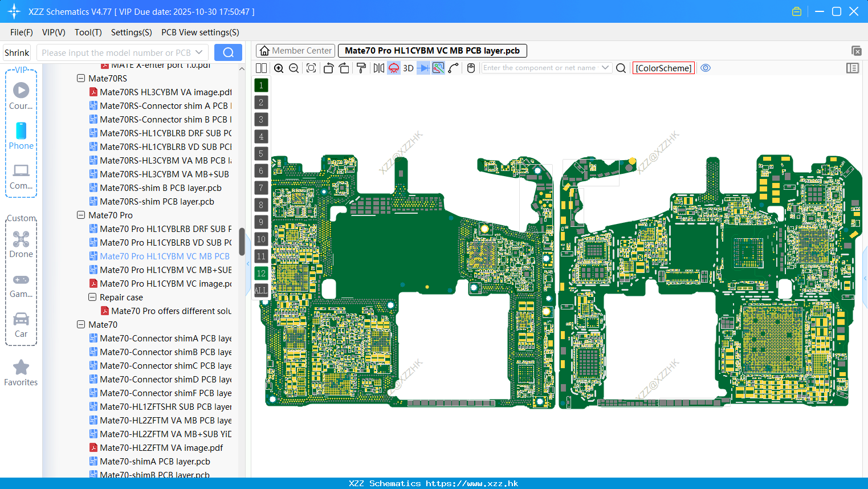Collapse the Mate70 tree folder

click(x=81, y=325)
